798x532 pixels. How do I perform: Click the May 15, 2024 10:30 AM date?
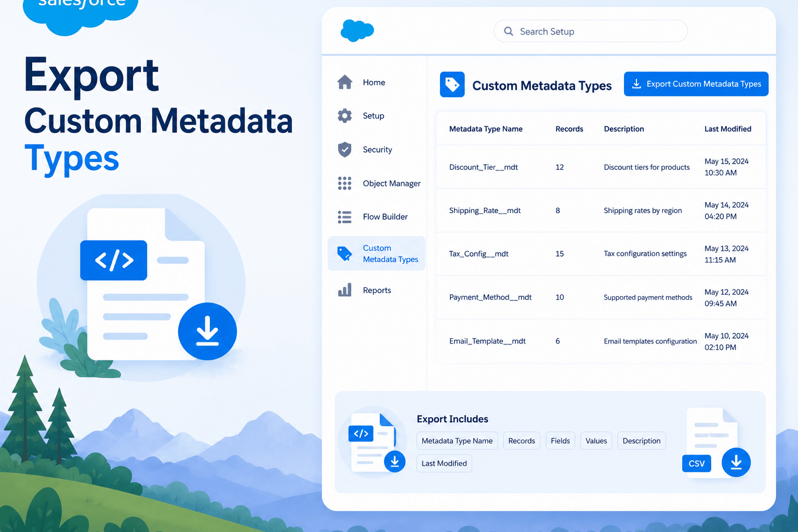tap(726, 167)
